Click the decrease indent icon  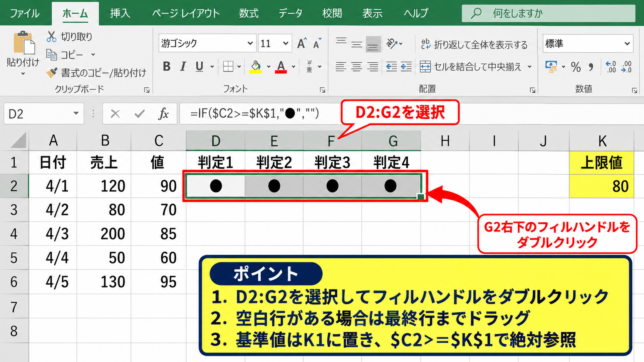pos(391,67)
